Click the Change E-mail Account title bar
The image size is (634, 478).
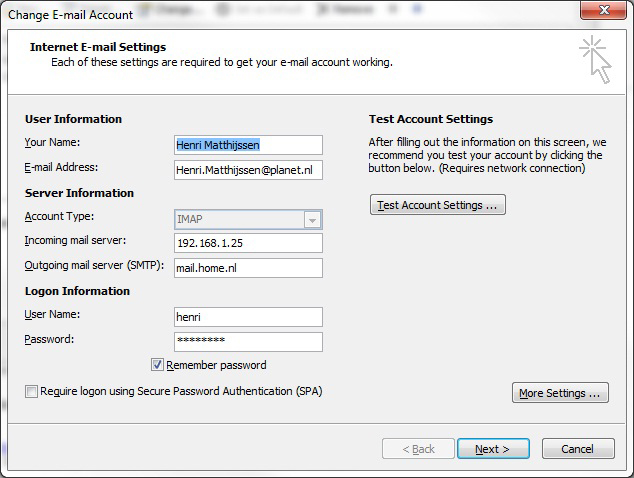click(283, 13)
